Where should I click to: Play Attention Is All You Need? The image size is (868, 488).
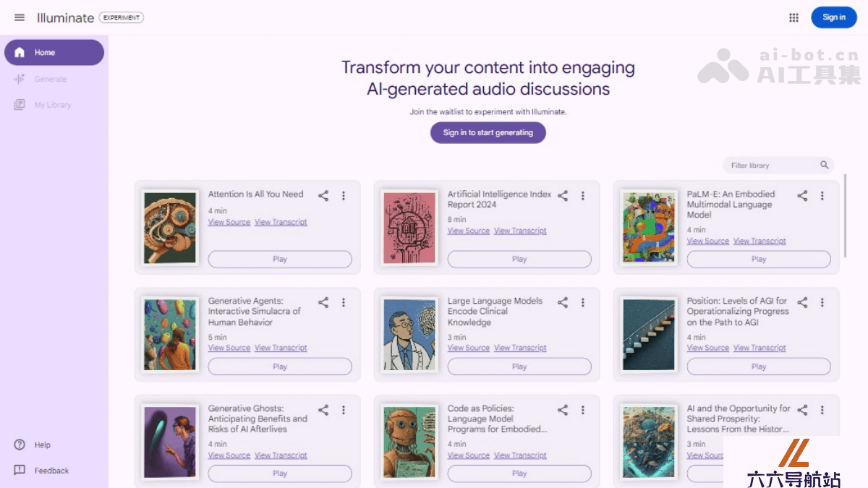click(280, 259)
